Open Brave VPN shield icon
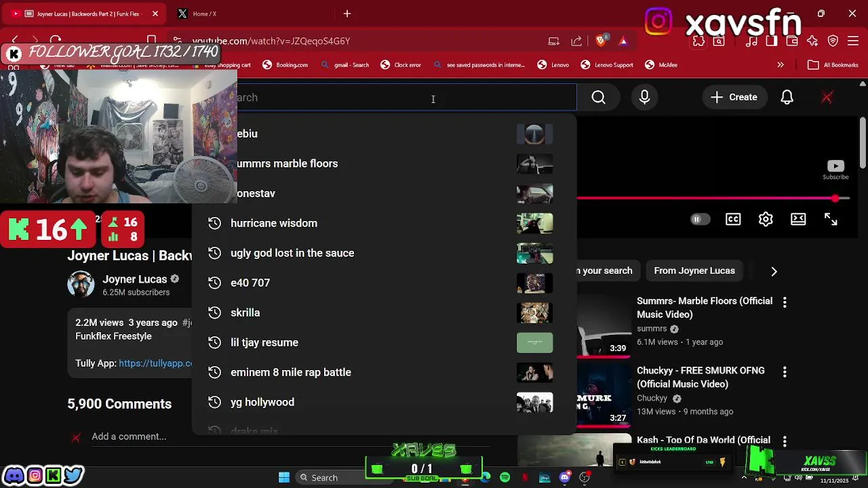The image size is (868, 488). [x=833, y=41]
